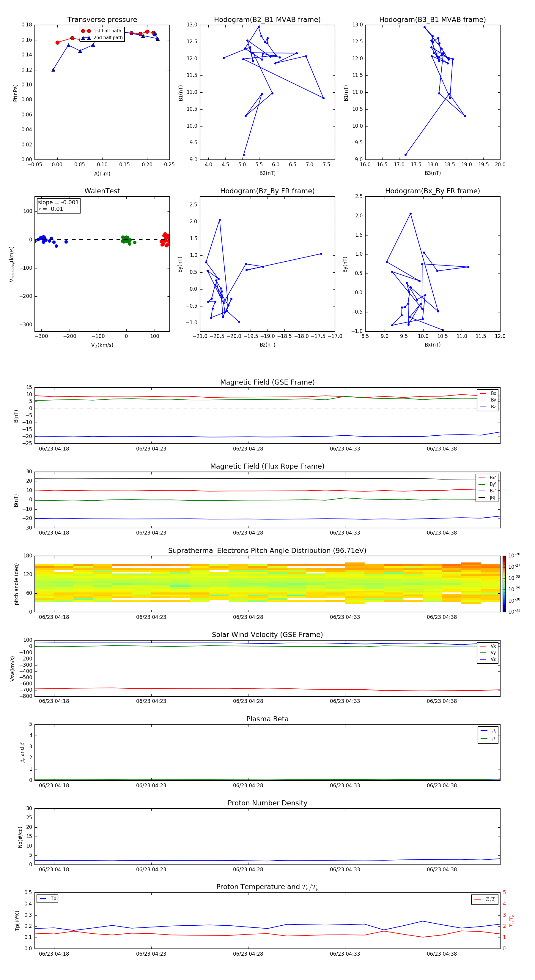535x980 pixels.
Task: Click "Bx" in the GSE magnetic field legend
Action: 488,393
